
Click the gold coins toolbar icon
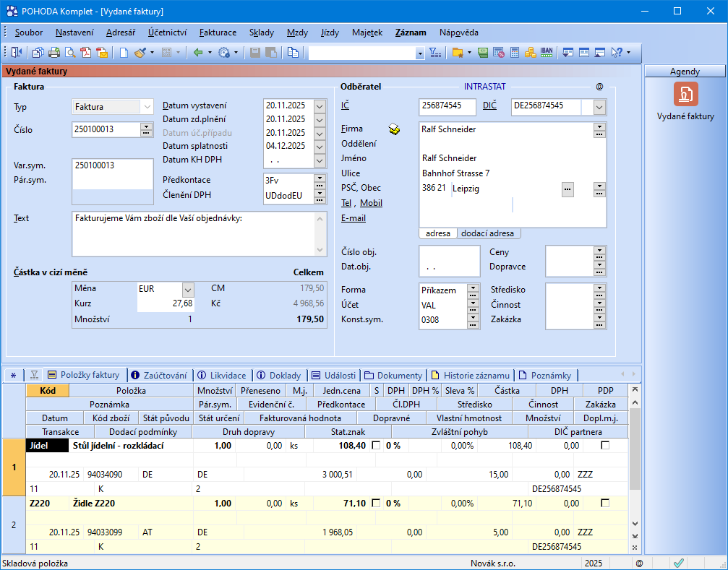pyautogui.click(x=530, y=53)
